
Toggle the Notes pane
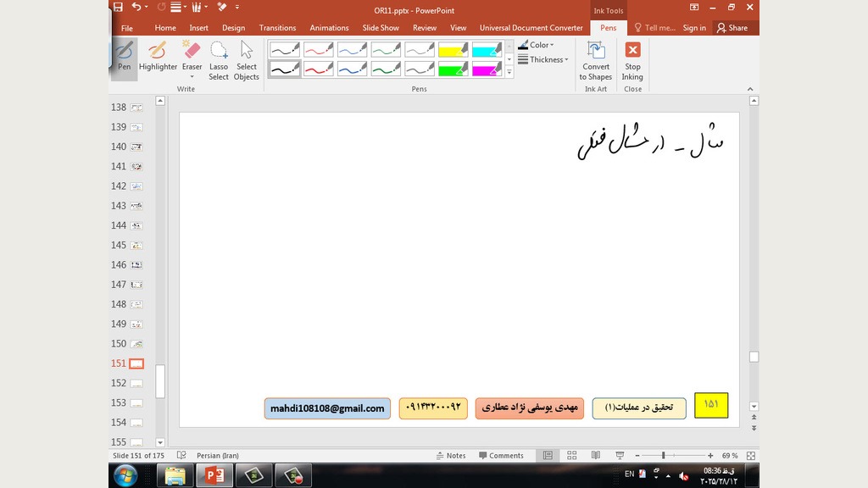(450, 456)
